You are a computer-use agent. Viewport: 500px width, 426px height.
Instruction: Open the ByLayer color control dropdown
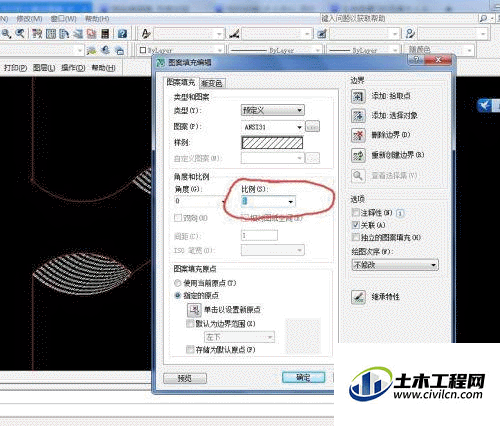tap(181, 50)
